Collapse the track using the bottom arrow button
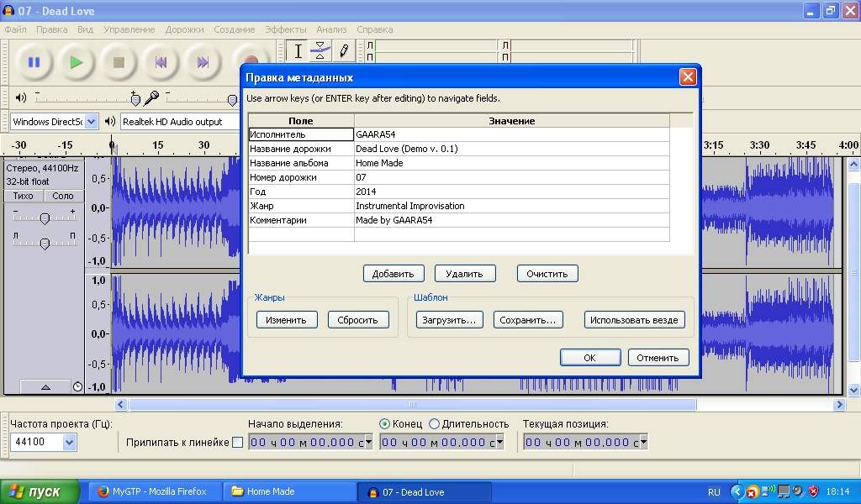The image size is (861, 504). (45, 387)
